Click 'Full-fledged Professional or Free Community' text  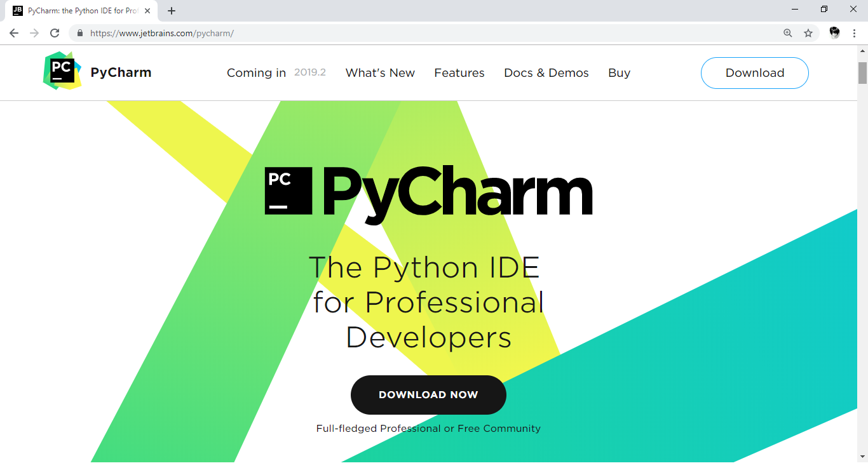click(x=428, y=429)
